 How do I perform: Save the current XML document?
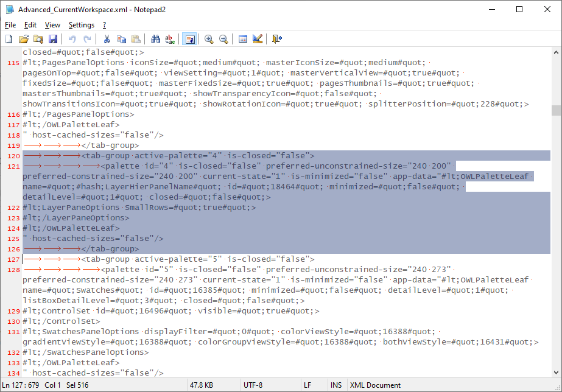(x=53, y=38)
